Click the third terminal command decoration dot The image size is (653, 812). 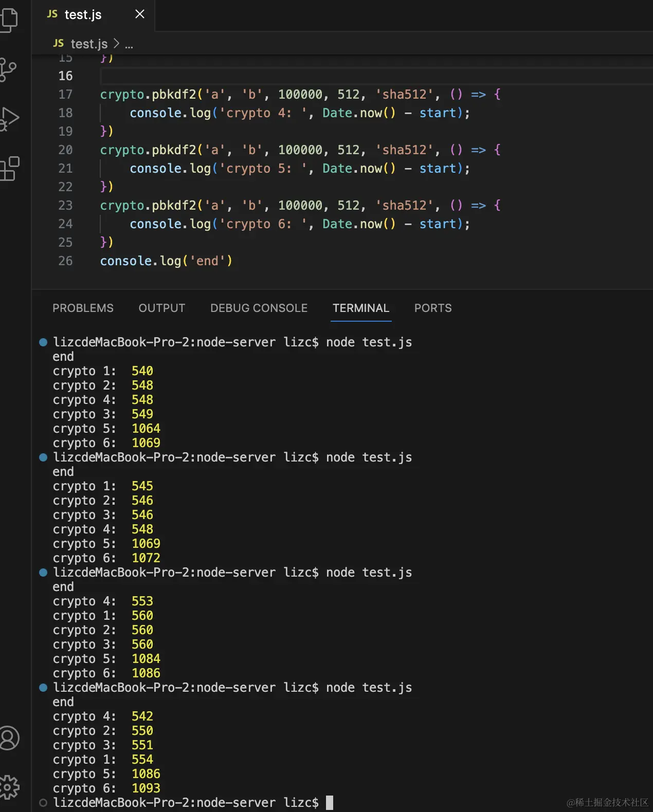[x=43, y=573]
